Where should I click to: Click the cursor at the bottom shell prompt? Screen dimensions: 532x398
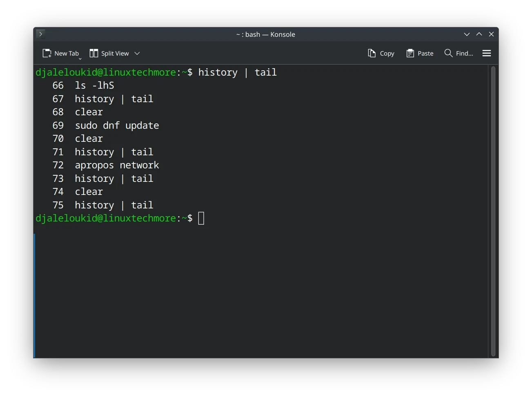201,218
